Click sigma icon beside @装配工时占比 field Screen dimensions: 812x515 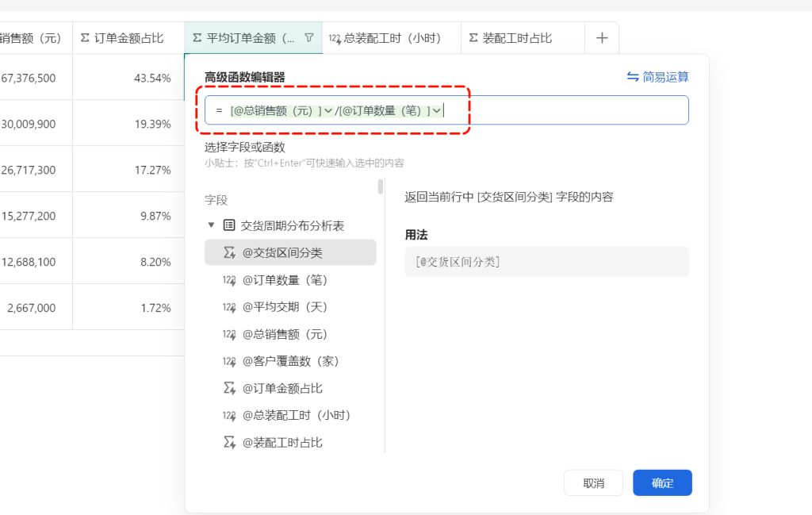[229, 443]
